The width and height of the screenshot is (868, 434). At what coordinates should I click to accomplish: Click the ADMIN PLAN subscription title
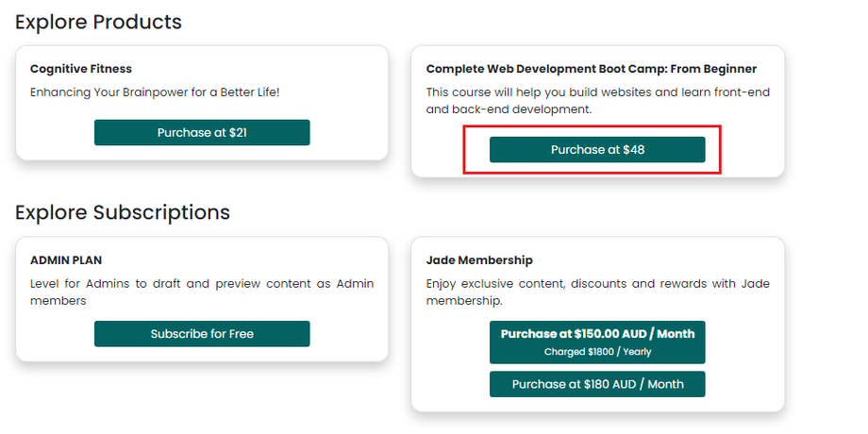(x=66, y=259)
